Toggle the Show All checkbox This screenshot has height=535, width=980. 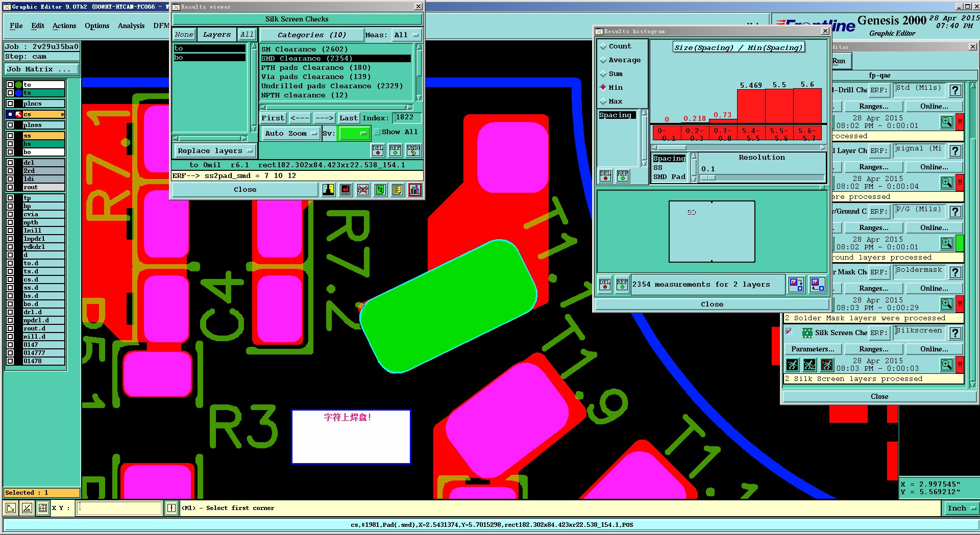[377, 132]
